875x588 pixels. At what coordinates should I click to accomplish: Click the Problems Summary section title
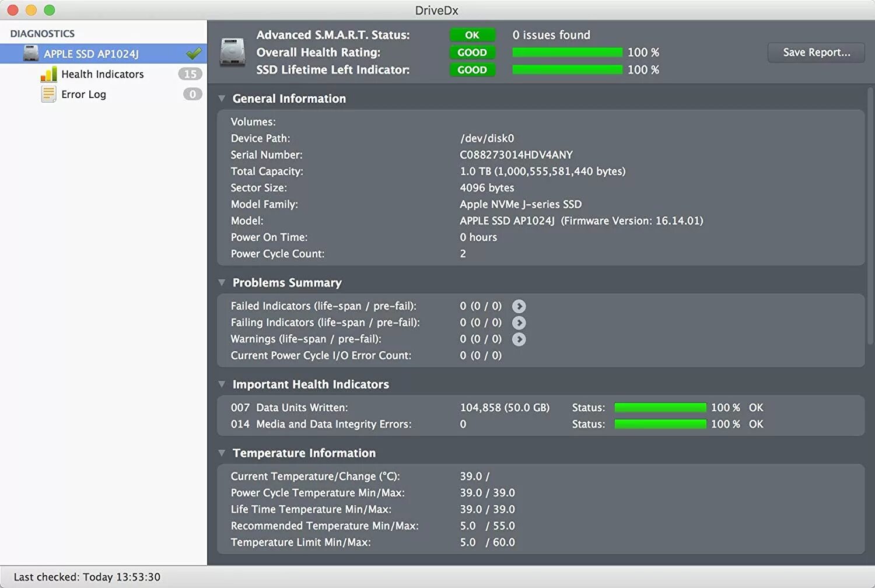[287, 283]
